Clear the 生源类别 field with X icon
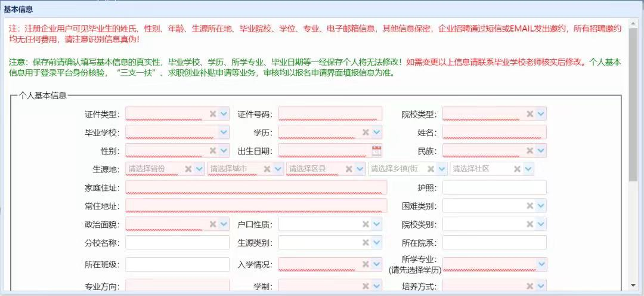644x296 pixels. click(x=366, y=242)
